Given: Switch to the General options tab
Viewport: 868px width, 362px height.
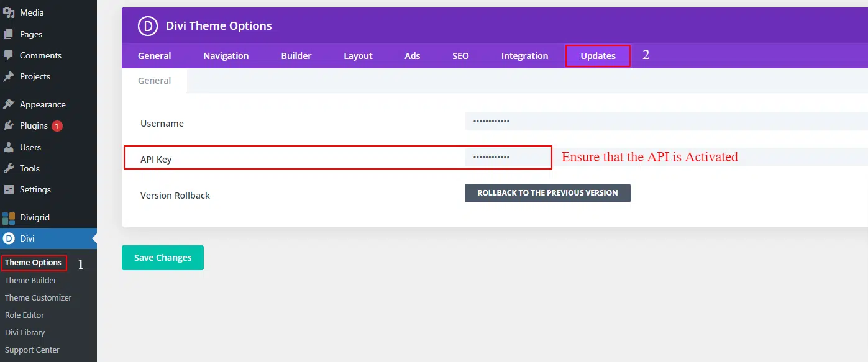Looking at the screenshot, I should point(155,56).
